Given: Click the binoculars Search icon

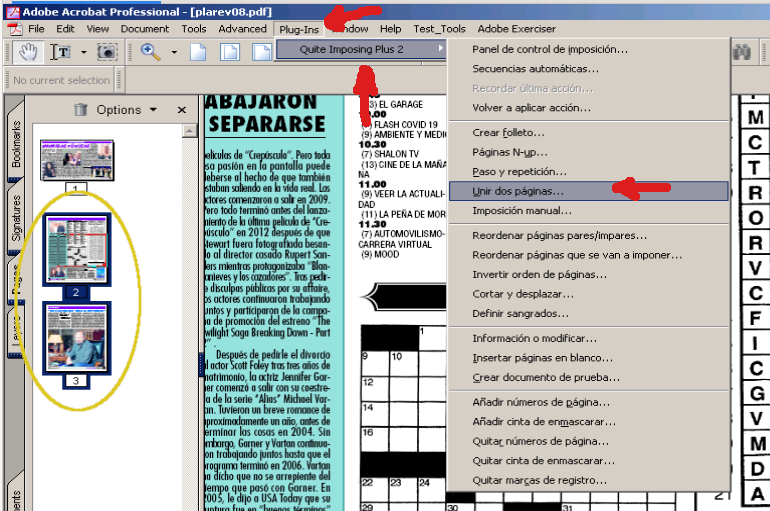Looking at the screenshot, I should pos(743,52).
